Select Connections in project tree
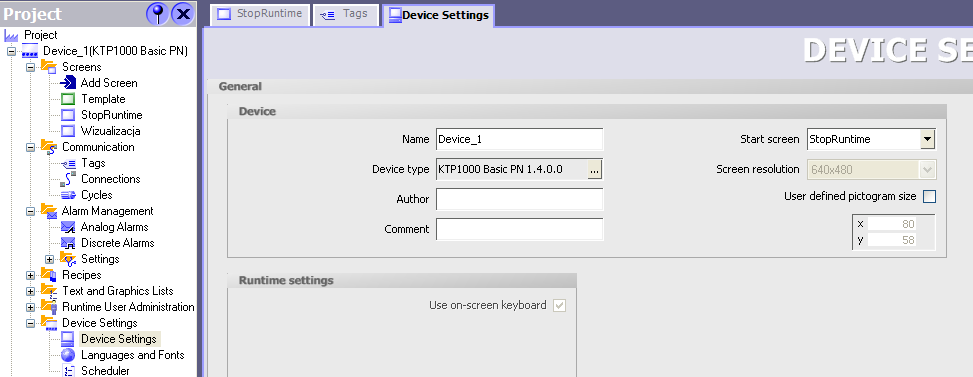This screenshot has width=973, height=377. [110, 179]
